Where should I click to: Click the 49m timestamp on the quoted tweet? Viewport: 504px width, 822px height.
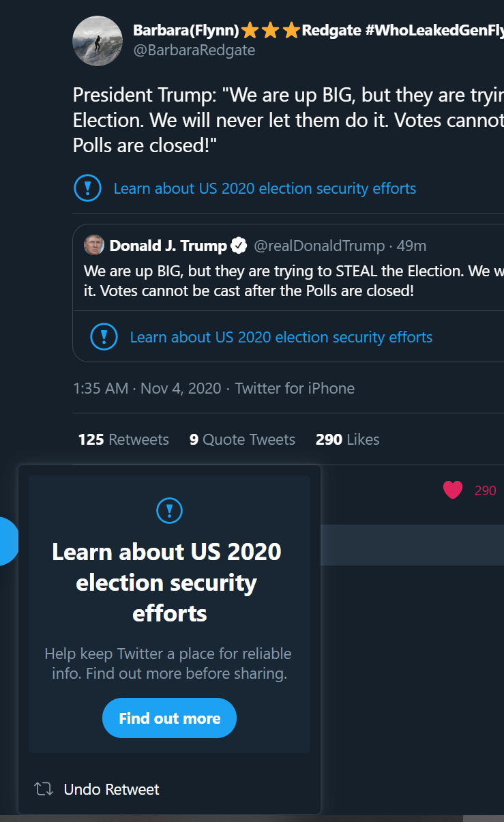coord(411,246)
